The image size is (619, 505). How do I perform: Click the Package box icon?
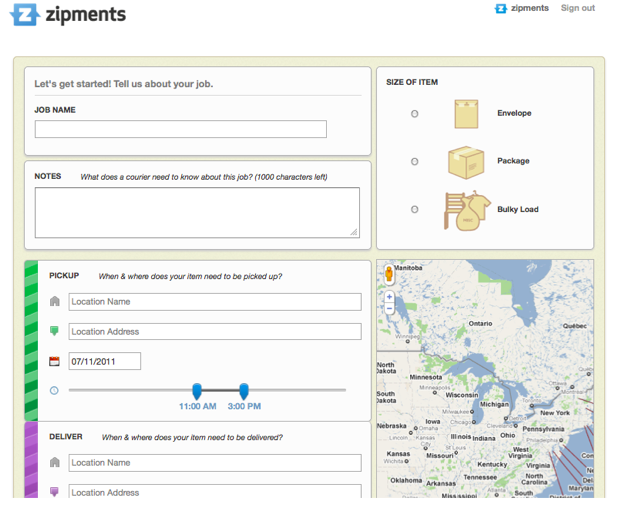[x=466, y=161]
